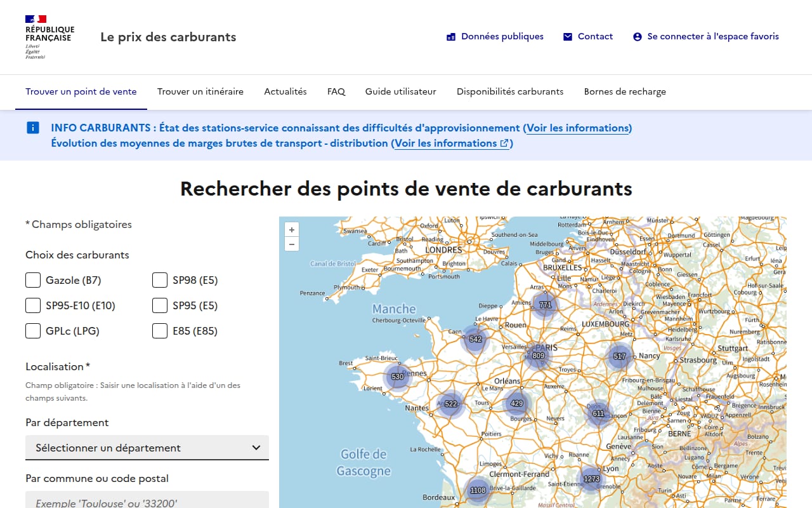Screen dimensions: 812x508
Task: Open Disponibilités carburants tab
Action: (510, 91)
